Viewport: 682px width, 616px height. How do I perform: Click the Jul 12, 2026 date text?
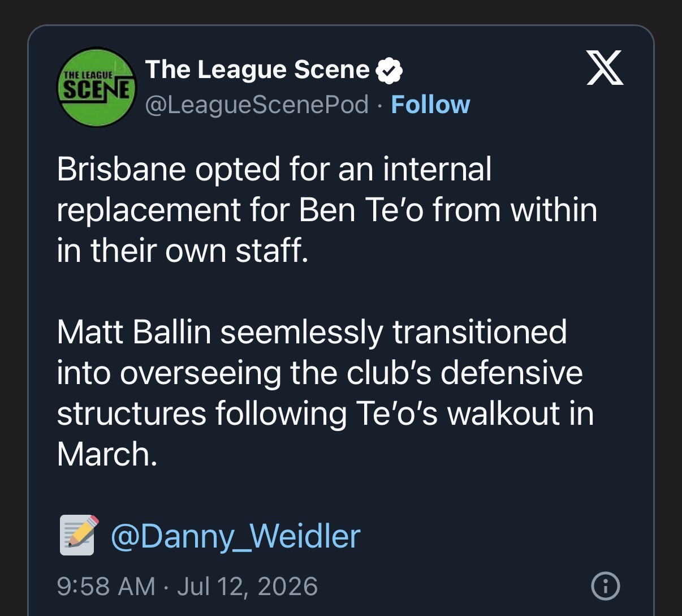tap(248, 586)
